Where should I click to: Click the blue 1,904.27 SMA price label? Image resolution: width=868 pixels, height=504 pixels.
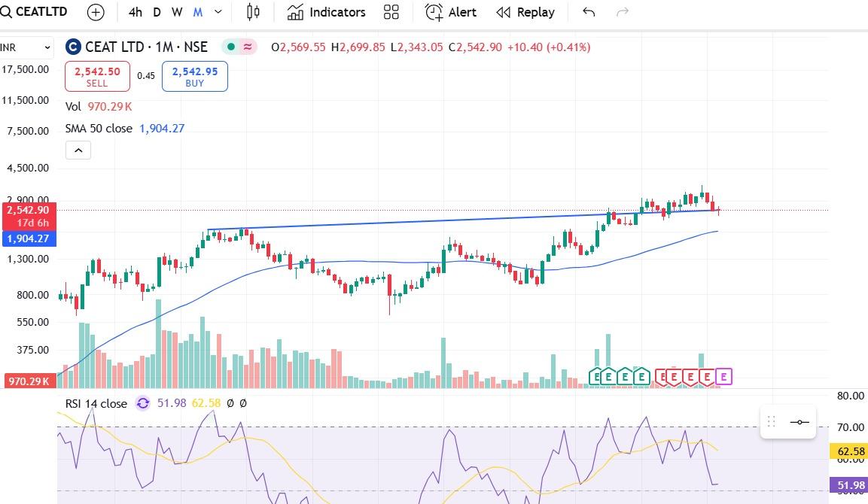[29, 239]
